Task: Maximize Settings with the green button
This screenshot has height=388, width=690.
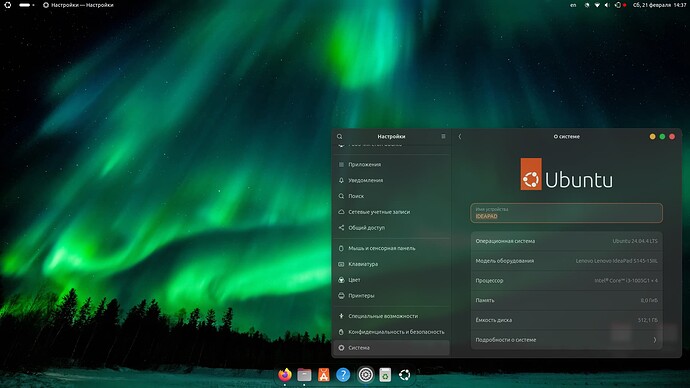Action: pos(662,136)
